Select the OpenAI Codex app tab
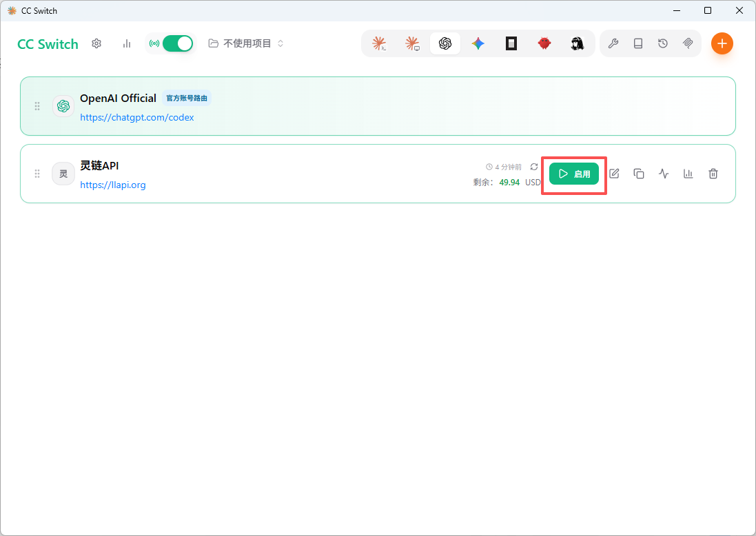This screenshot has height=536, width=756. (445, 43)
